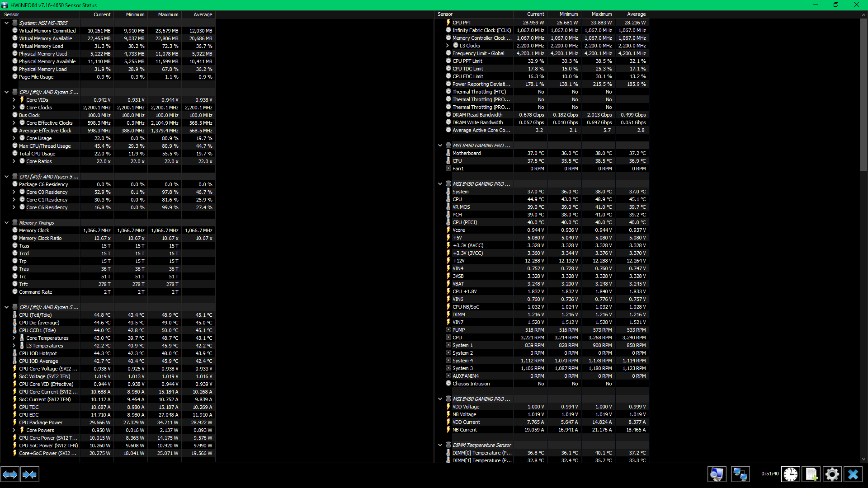Open the HWiNFO summary window icon

(717, 474)
